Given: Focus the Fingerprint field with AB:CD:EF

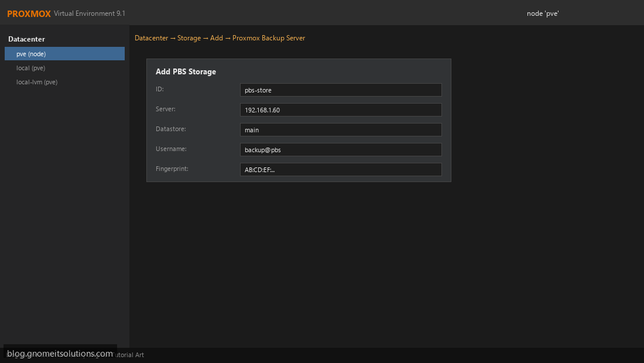Looking at the screenshot, I should (x=341, y=170).
